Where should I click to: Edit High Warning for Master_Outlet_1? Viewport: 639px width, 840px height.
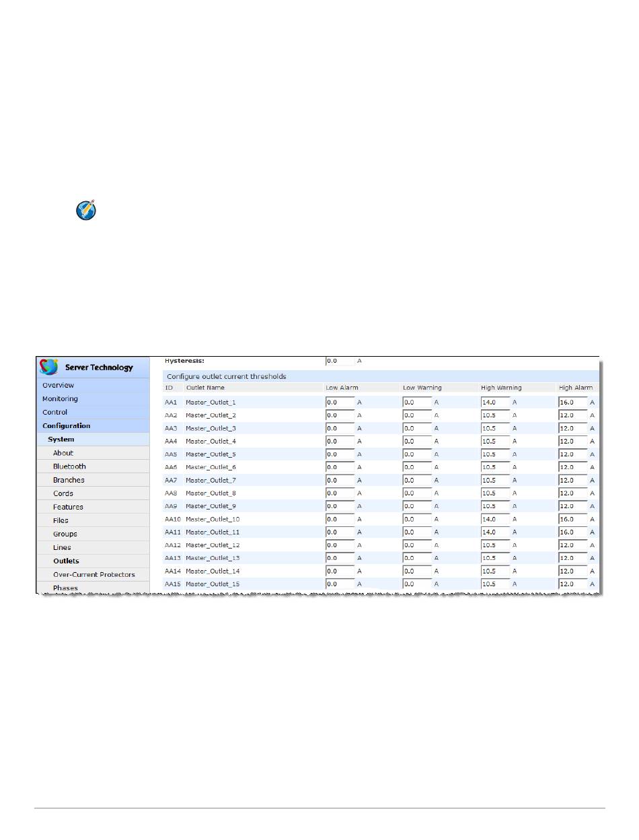495,403
